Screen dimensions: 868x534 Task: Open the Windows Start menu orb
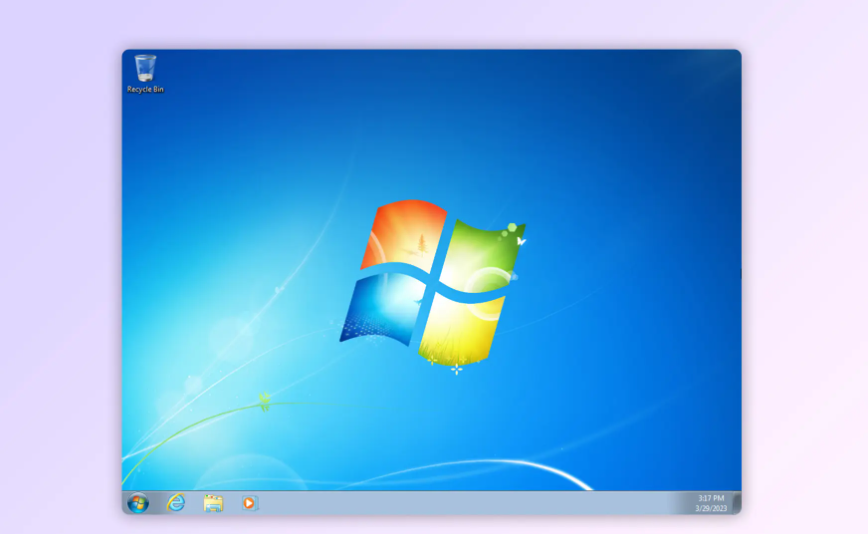pyautogui.click(x=138, y=503)
